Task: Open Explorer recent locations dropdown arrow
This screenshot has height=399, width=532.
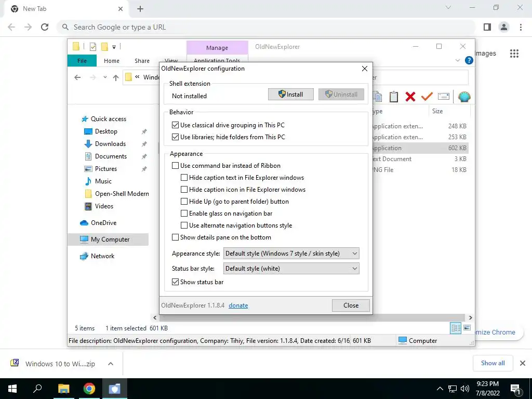Action: [105, 78]
